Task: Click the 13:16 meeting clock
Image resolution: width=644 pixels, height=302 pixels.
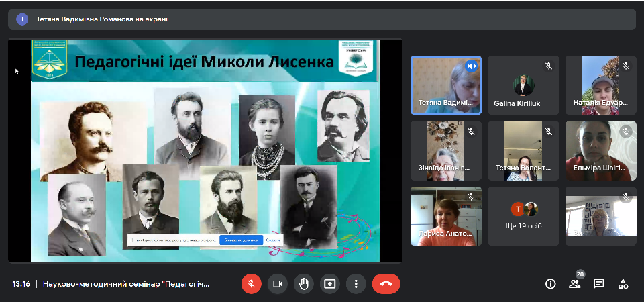Action: 21,284
